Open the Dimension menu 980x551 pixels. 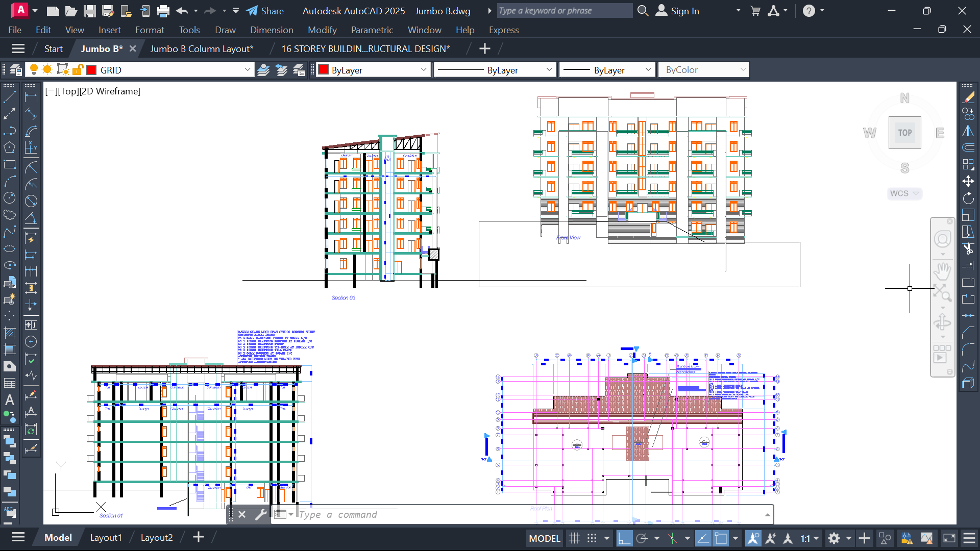272,30
